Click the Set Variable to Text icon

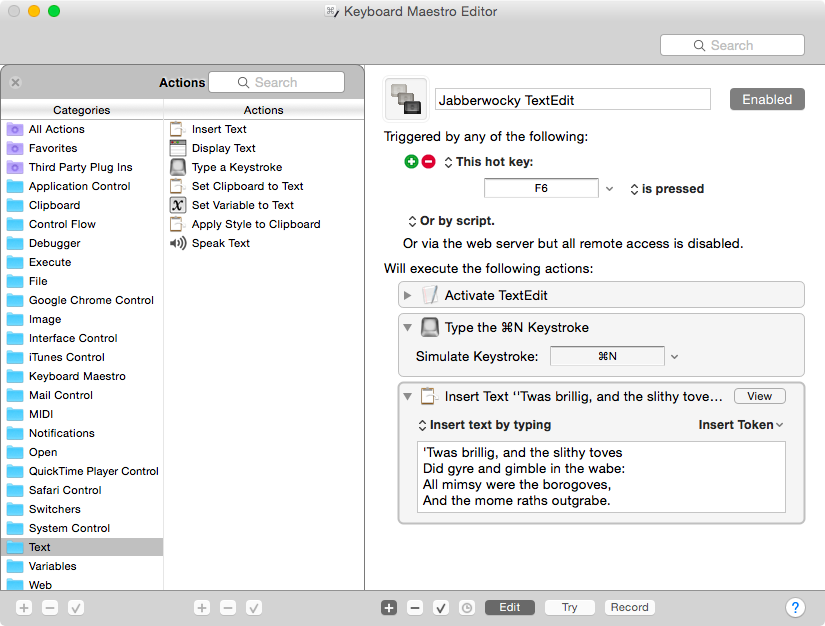[x=177, y=205]
